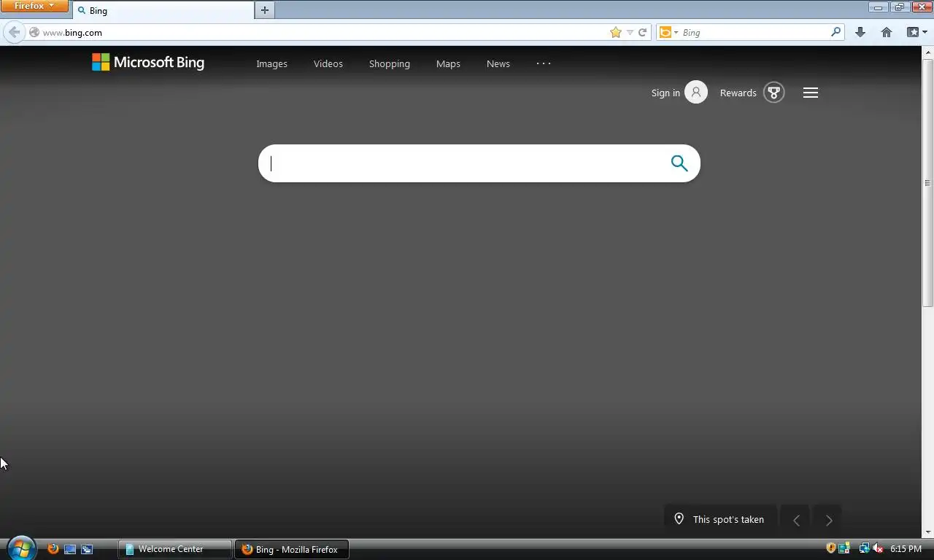The width and height of the screenshot is (934, 560).
Task: Open the Downloads arrow in Firefox toolbar
Action: (860, 32)
